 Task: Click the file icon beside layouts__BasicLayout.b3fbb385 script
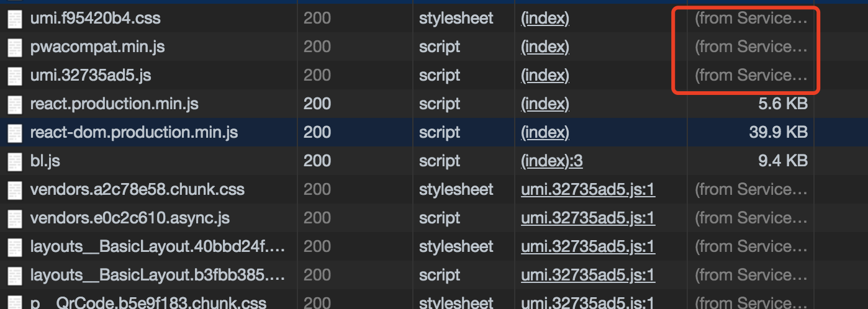[14, 275]
